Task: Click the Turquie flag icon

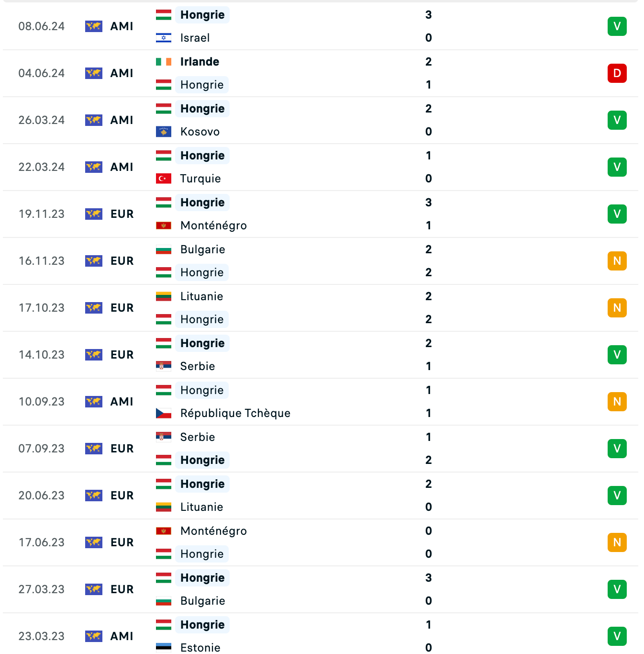Action: coord(164,179)
